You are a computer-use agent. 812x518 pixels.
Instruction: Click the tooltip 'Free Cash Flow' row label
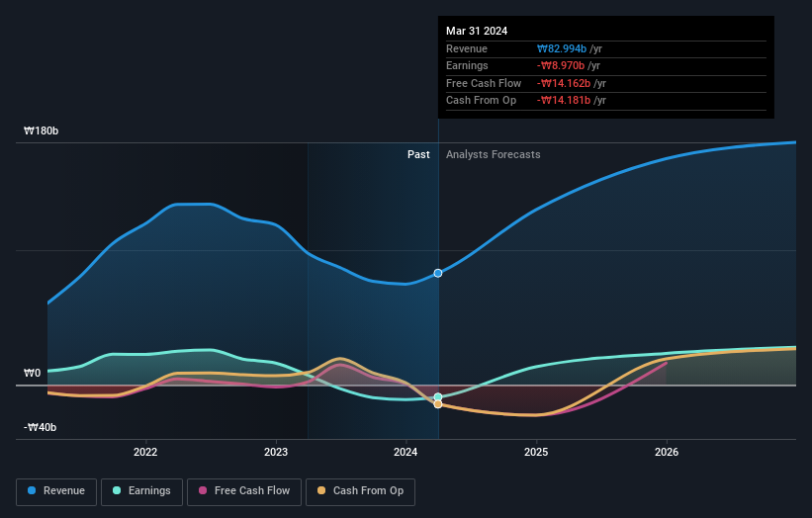click(x=484, y=83)
